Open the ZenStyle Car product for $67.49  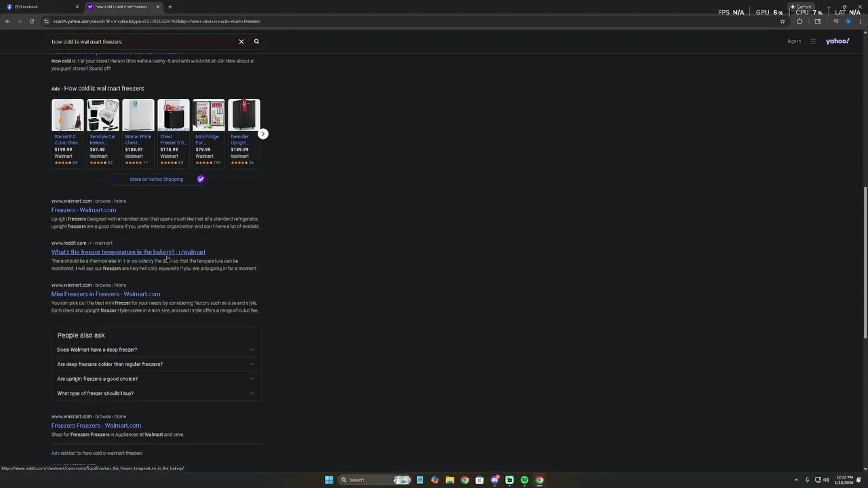[x=103, y=133]
